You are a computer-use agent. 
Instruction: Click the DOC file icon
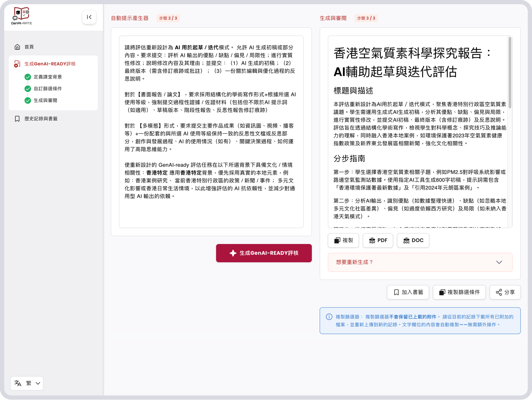(x=406, y=241)
